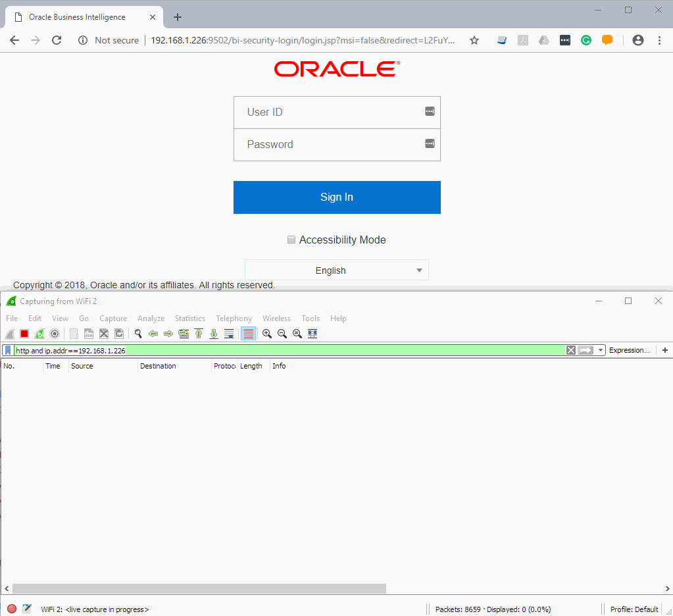The height and width of the screenshot is (616, 673).
Task: Open the Wireshark Tools menu
Action: coord(311,319)
